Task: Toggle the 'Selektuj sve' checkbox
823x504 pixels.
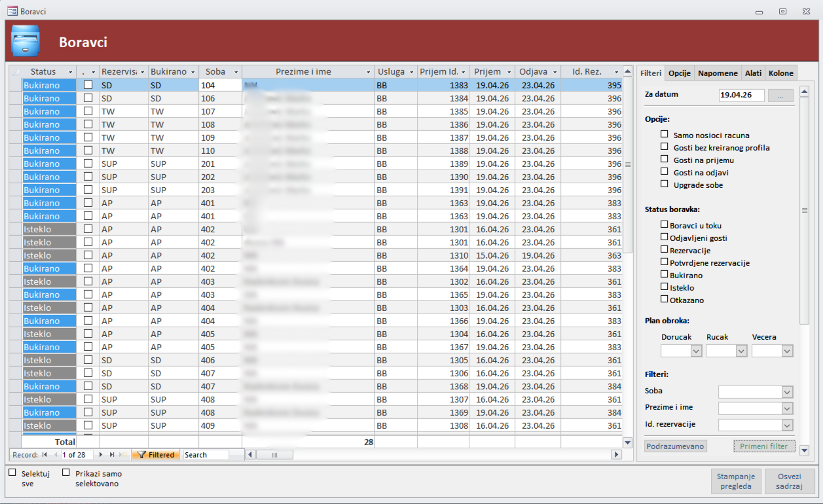Action: point(12,472)
